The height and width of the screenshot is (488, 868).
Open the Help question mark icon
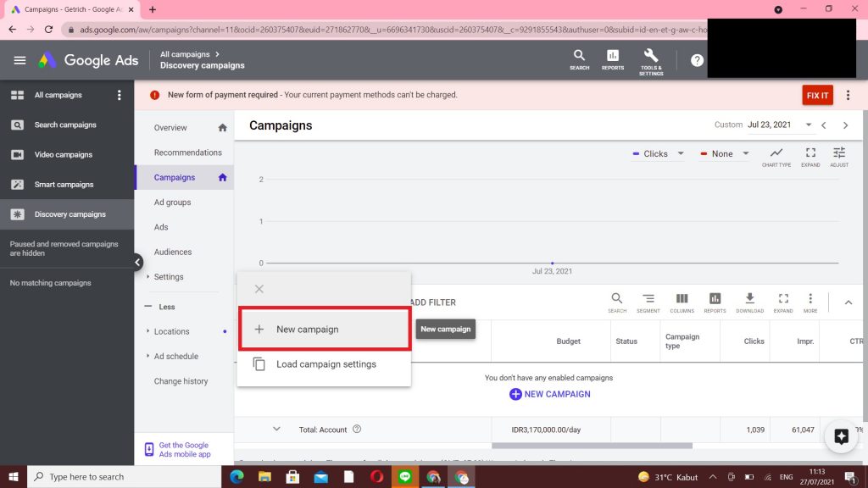coord(697,60)
